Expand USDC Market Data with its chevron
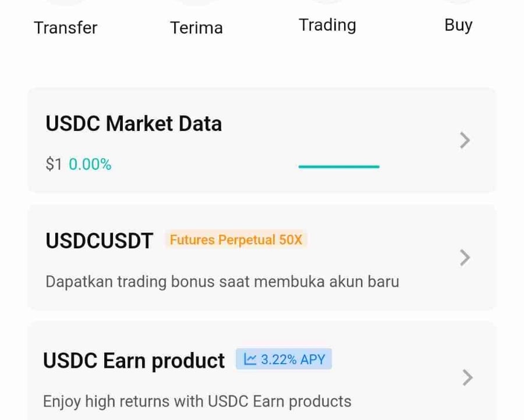The width and height of the screenshot is (524, 420). [465, 140]
